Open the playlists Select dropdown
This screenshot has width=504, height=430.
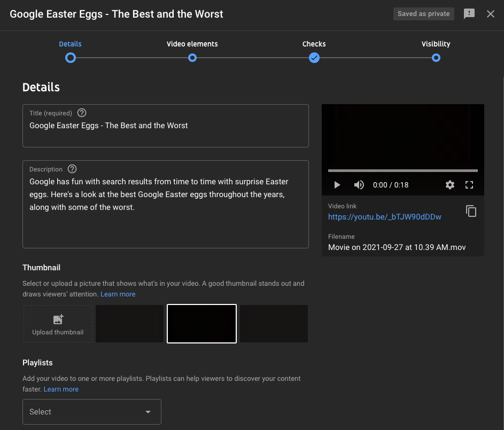pos(92,412)
